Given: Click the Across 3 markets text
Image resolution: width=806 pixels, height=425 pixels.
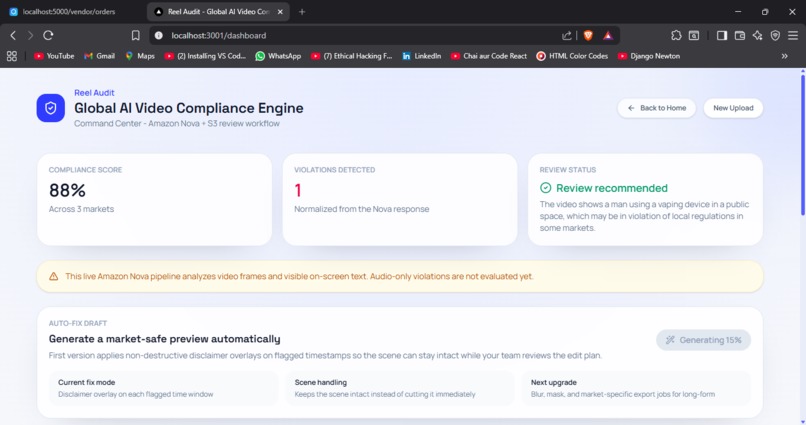Looking at the screenshot, I should [81, 209].
